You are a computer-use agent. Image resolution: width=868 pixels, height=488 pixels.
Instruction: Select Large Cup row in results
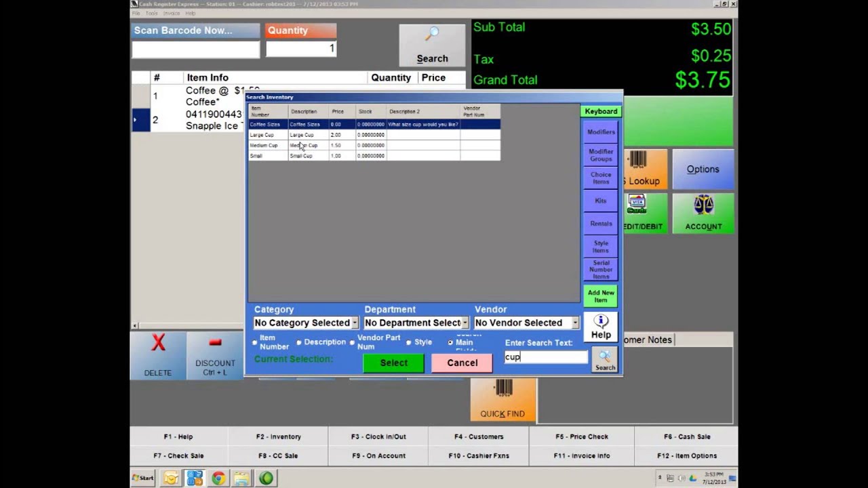[x=374, y=135]
